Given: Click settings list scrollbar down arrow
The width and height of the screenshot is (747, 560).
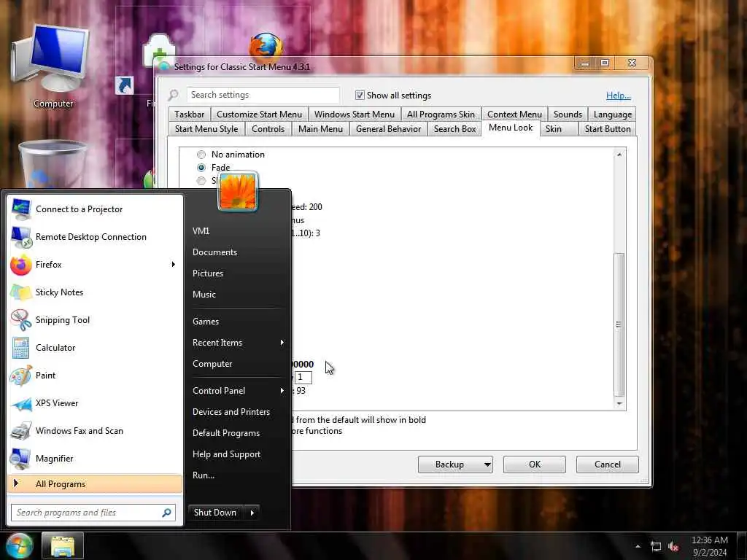Looking at the screenshot, I should (x=619, y=404).
